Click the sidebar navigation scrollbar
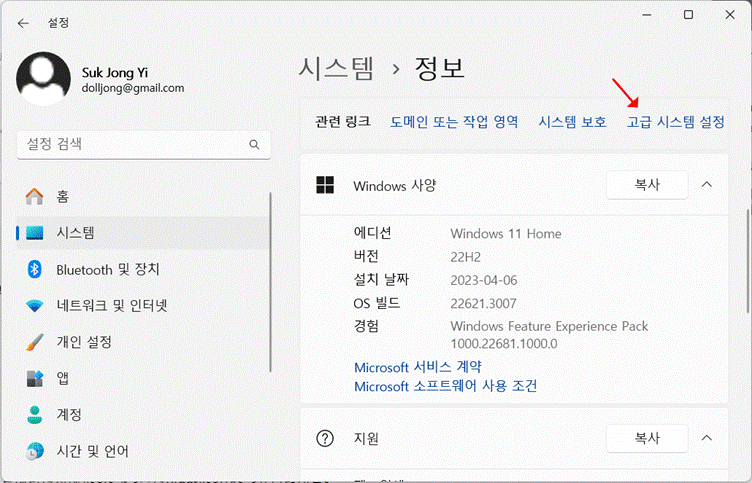This screenshot has height=483, width=752. [x=270, y=282]
